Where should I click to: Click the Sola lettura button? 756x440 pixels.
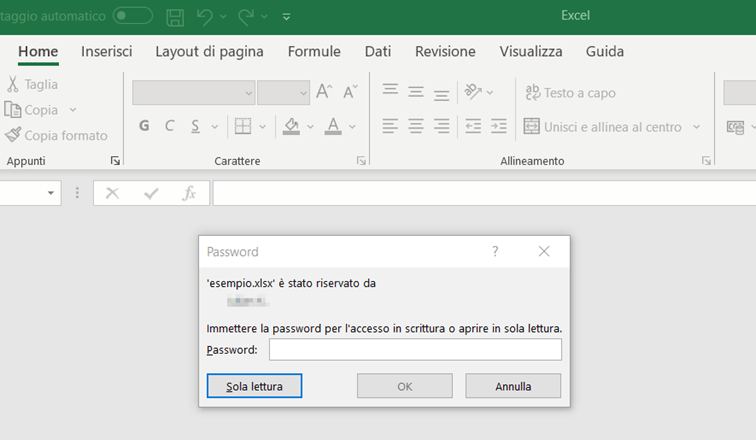coord(255,386)
